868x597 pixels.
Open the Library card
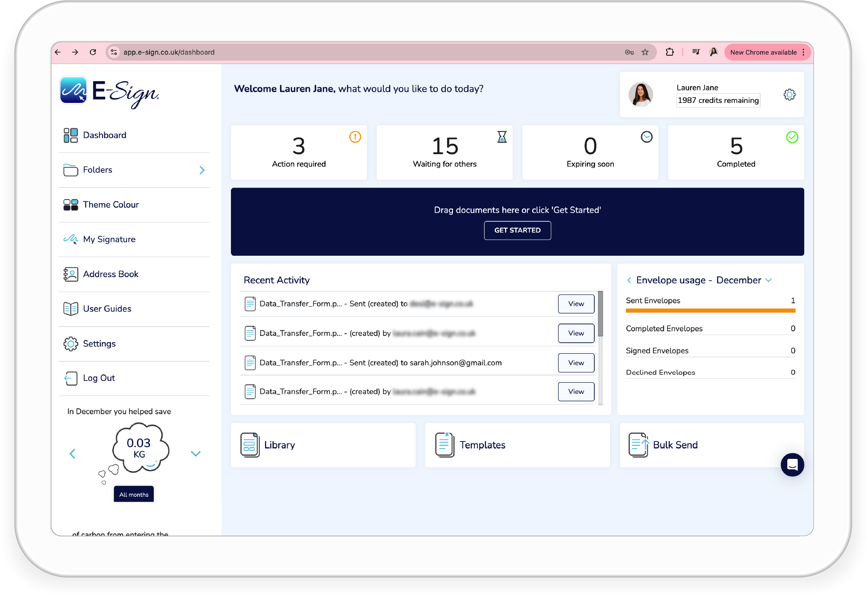pyautogui.click(x=323, y=445)
